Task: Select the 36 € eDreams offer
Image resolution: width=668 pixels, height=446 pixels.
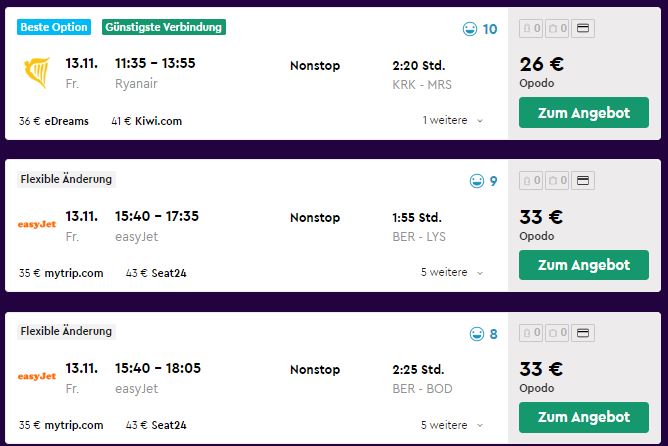Action: coord(54,121)
